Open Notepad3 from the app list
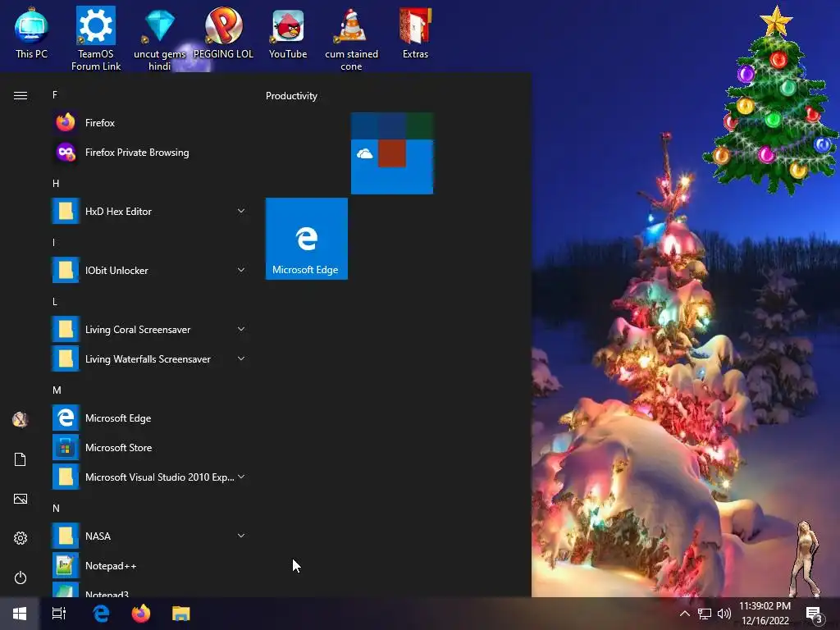Screen dimensions: 840x630 pyautogui.click(x=150, y=590)
